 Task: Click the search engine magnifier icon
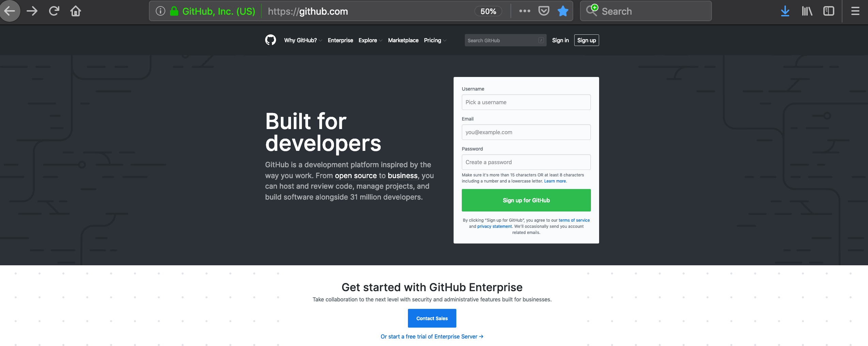(592, 10)
